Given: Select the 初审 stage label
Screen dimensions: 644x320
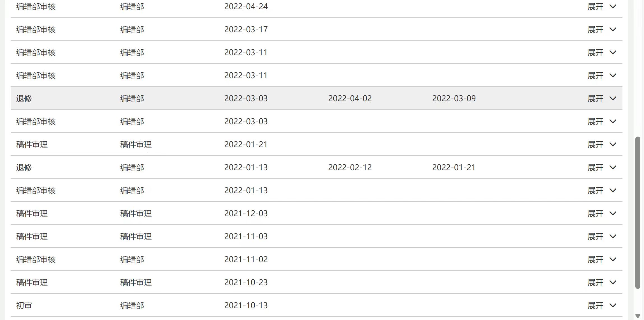Looking at the screenshot, I should (x=24, y=305).
